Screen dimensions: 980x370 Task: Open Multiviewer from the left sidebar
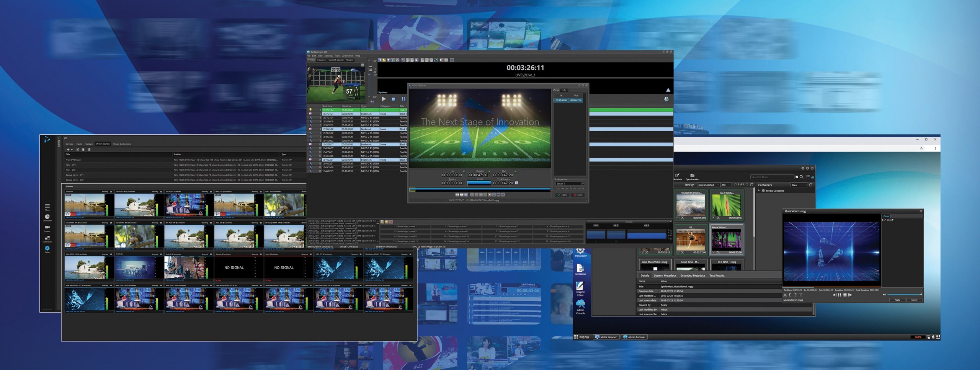47,239
